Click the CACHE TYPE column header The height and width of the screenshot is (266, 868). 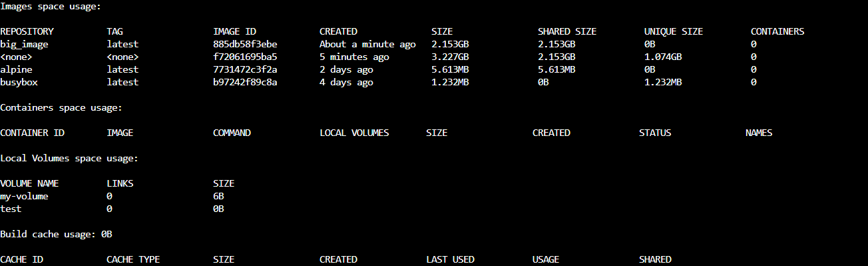(133, 259)
